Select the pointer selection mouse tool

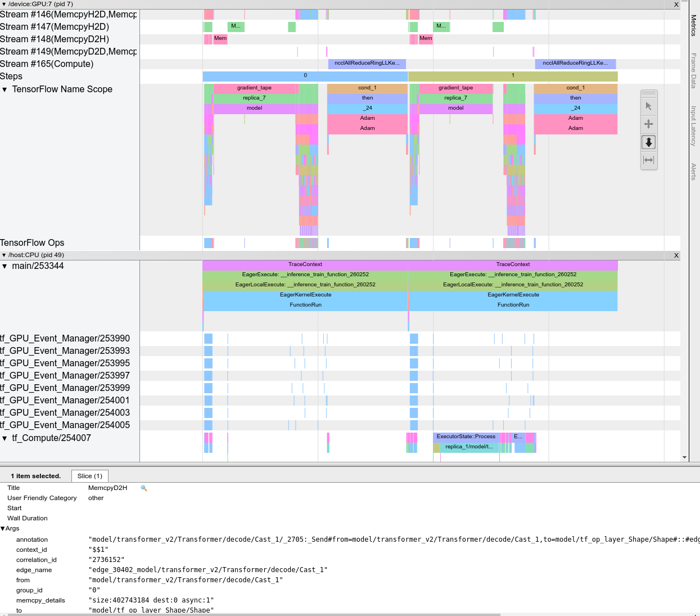[x=649, y=106]
